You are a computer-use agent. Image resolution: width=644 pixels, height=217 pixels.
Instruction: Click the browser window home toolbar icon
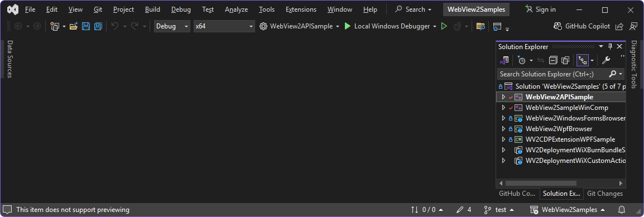[x=497, y=27]
